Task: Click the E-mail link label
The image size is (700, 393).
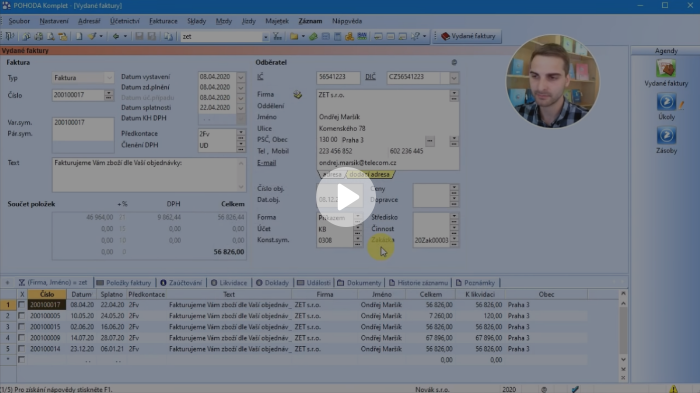Action: coord(267,163)
